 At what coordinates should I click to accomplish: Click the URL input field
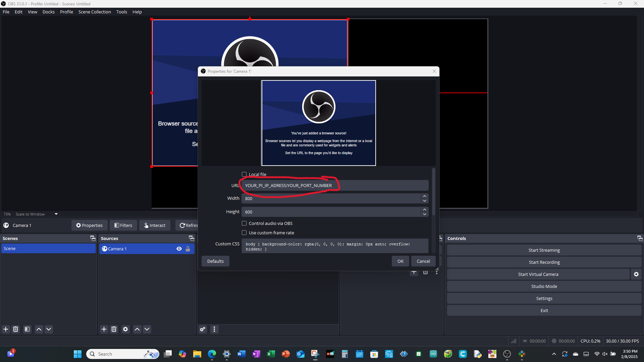coord(335,185)
